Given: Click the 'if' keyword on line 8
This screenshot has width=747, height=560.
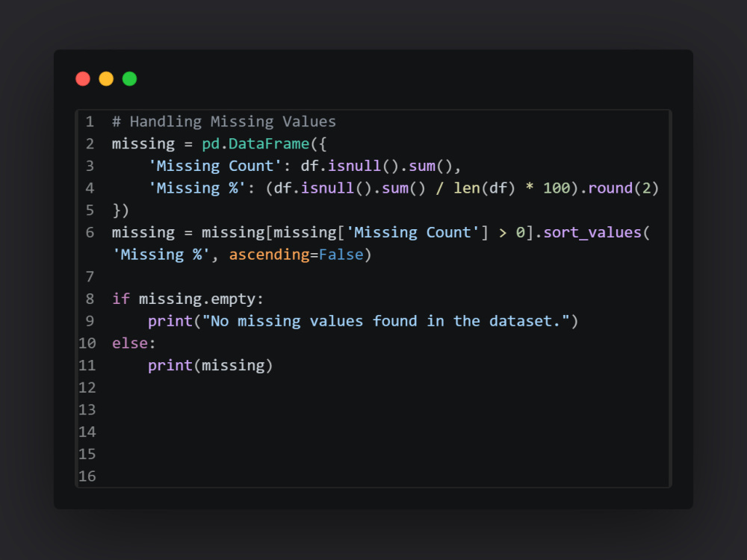Looking at the screenshot, I should tap(121, 299).
